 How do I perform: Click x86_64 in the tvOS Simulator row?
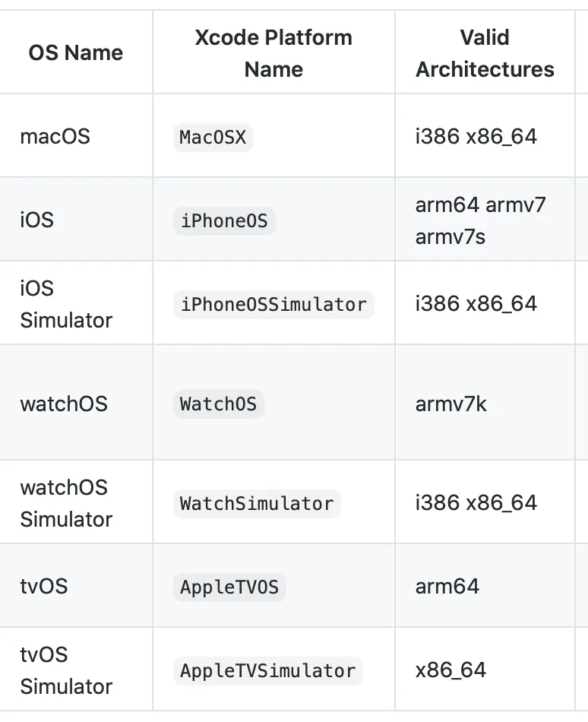[x=450, y=670]
